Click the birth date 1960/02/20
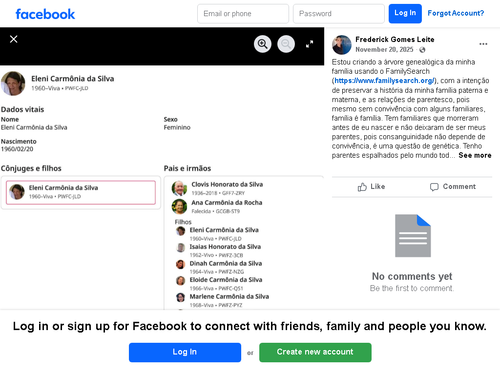This screenshot has width=500, height=375. click(x=17, y=149)
